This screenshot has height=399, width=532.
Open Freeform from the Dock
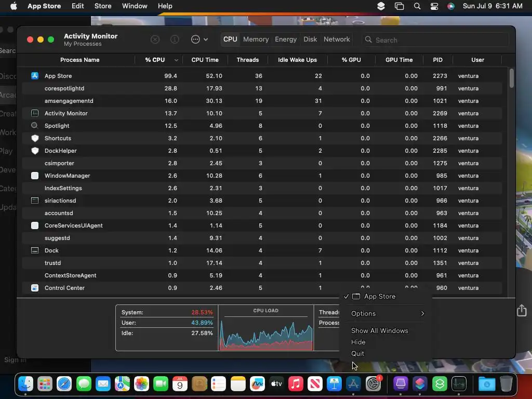pos(257,384)
